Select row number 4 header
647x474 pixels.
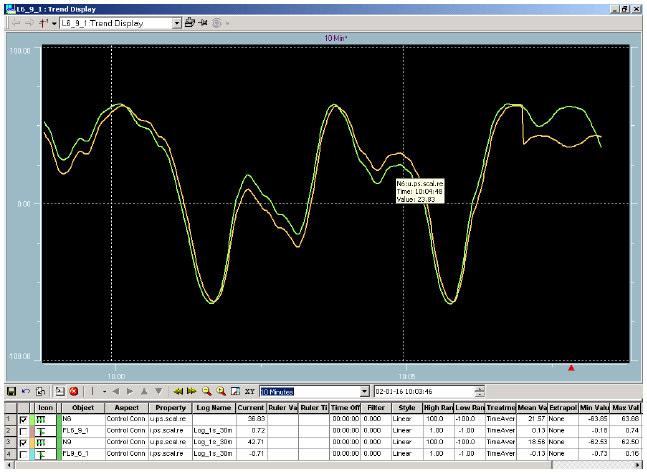(x=10, y=454)
